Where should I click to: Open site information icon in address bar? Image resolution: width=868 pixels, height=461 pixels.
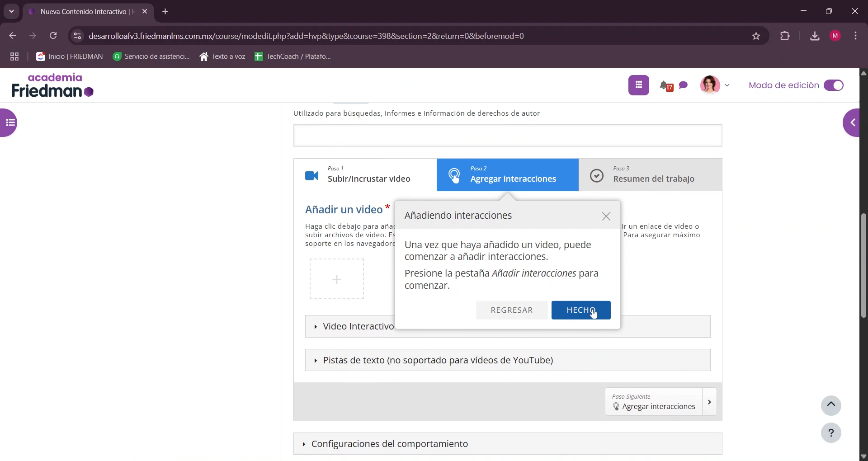coord(77,36)
